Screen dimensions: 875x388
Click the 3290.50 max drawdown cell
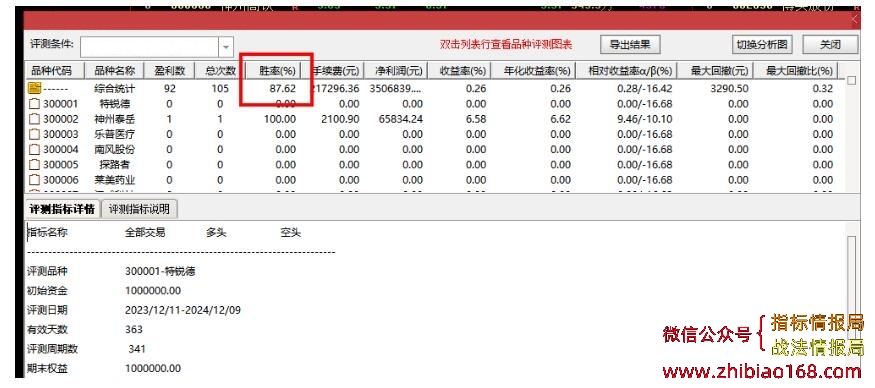730,88
